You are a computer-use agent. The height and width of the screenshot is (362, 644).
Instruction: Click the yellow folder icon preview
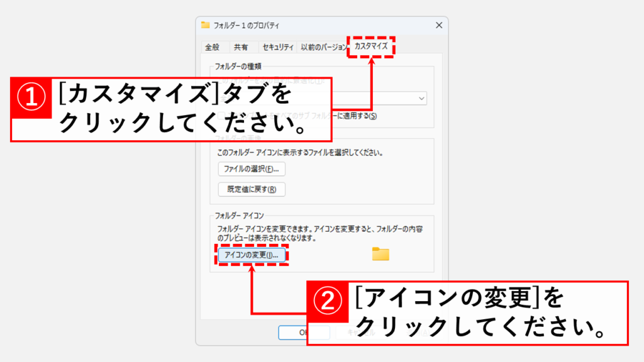coord(380,254)
